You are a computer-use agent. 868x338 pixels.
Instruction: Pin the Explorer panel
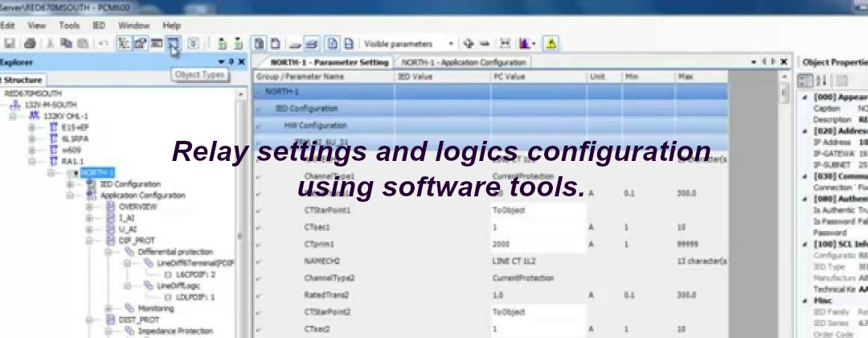pos(231,62)
